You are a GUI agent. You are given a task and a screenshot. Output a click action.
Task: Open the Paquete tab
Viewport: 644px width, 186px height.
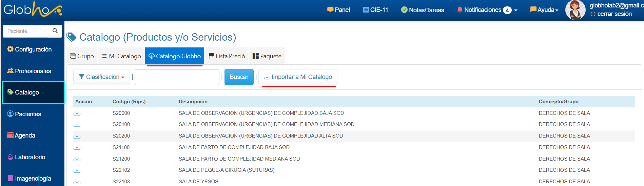[267, 56]
